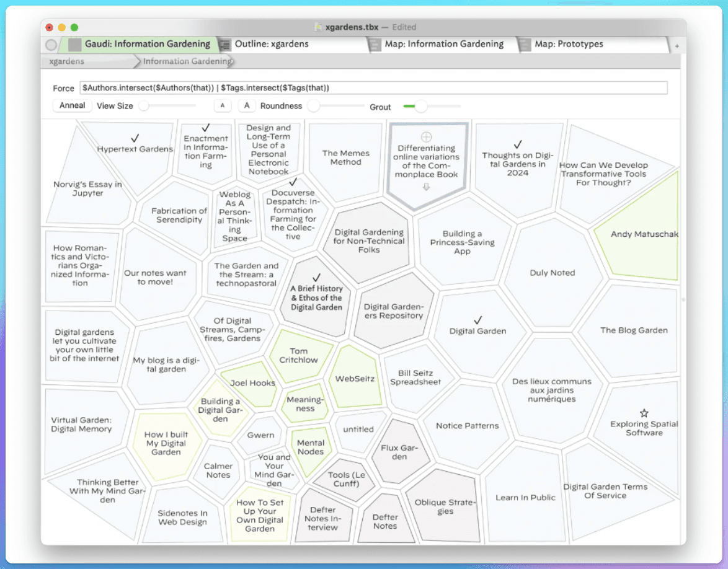Select the Learn In Public note

[x=526, y=498]
